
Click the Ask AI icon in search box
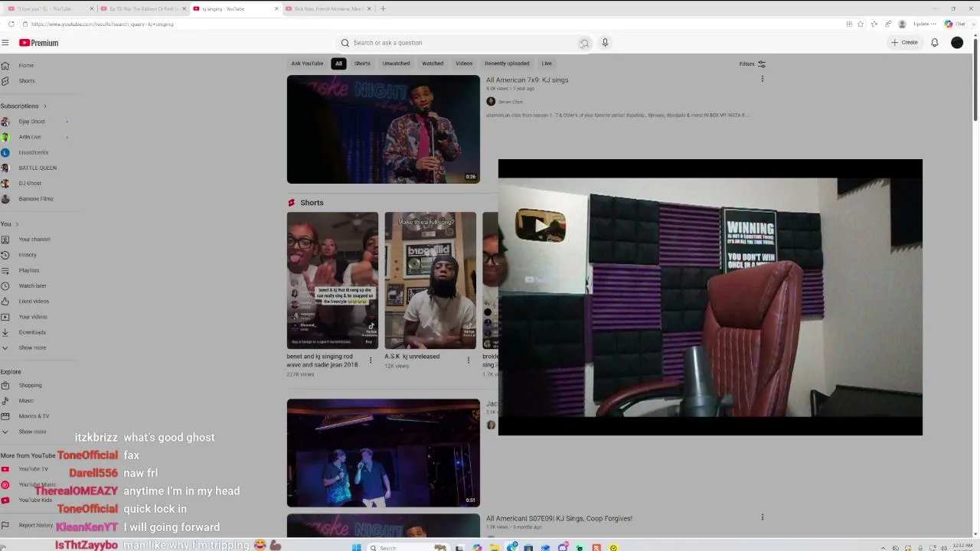pyautogui.click(x=584, y=43)
